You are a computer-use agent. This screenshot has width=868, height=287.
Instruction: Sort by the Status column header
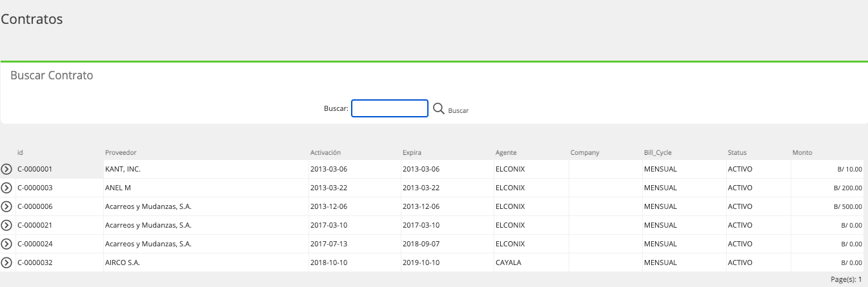(737, 153)
